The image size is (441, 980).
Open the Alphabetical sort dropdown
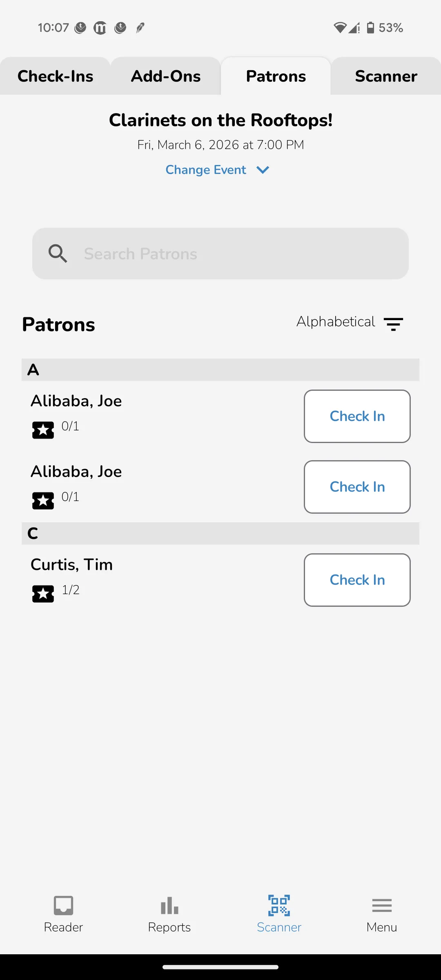(336, 322)
